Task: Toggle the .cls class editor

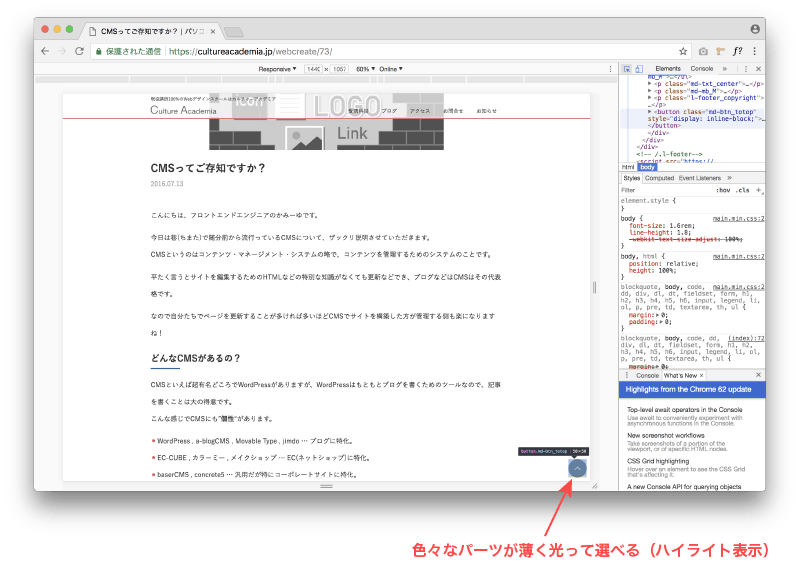Action: point(742,189)
